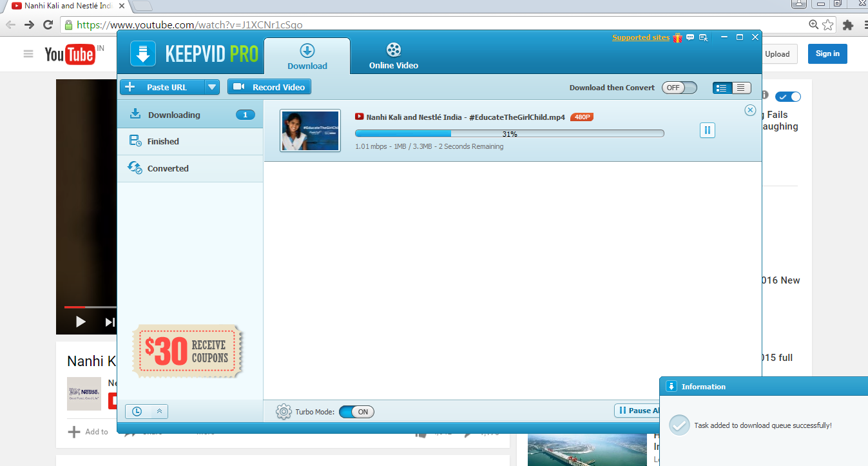868x466 pixels.
Task: Open a new Chrome tab
Action: pos(142,6)
